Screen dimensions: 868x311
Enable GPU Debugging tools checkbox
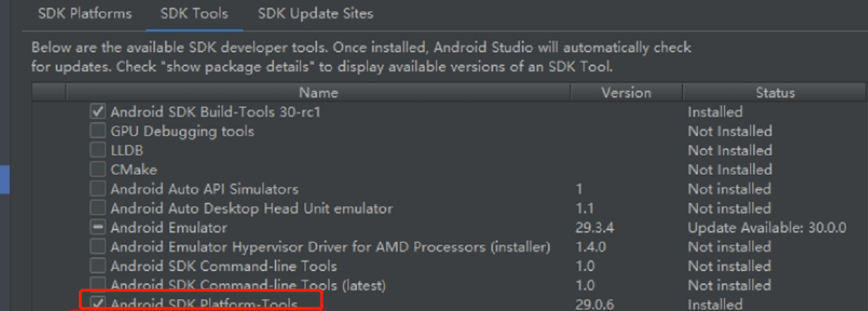click(97, 131)
